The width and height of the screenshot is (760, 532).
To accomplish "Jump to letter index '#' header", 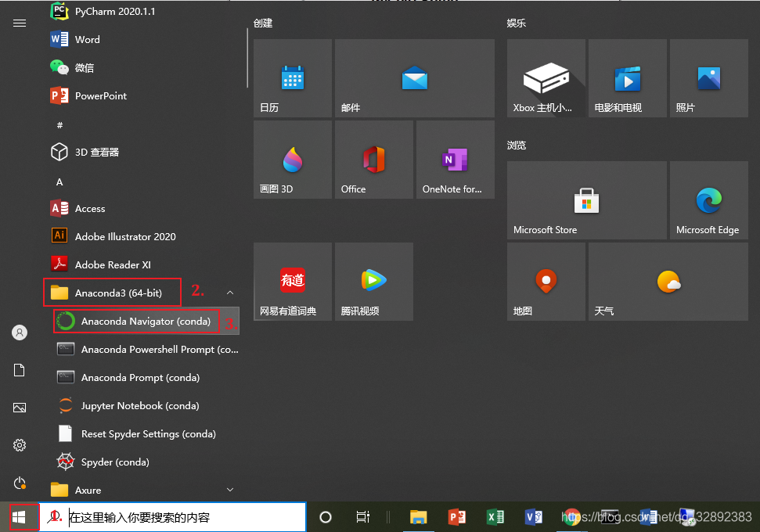I will click(59, 125).
